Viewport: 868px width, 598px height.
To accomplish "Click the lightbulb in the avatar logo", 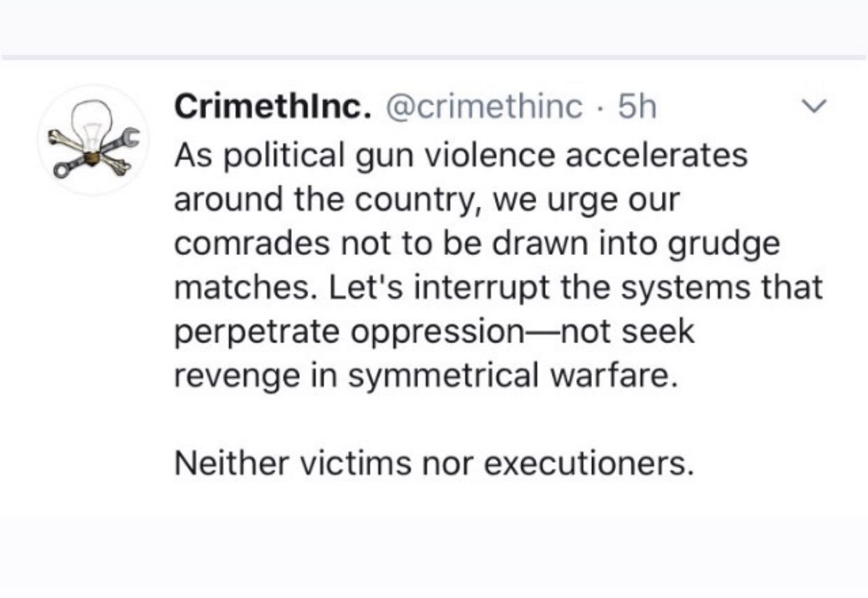I will [89, 126].
